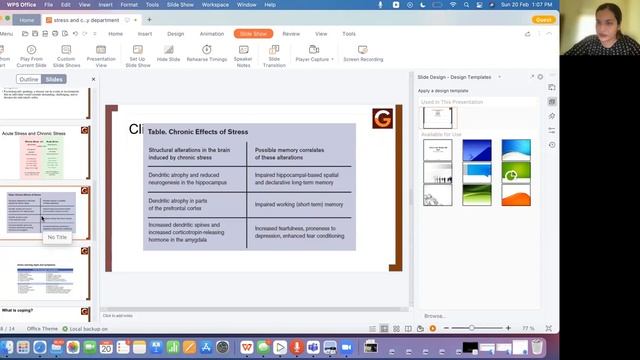The width and height of the screenshot is (640, 360).
Task: Click Browse link in design panel
Action: (x=435, y=316)
